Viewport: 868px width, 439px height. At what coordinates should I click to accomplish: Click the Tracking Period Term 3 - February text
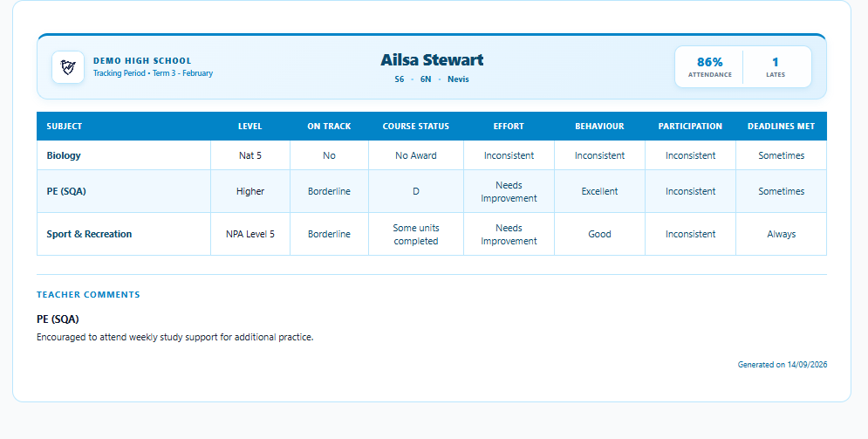(153, 73)
